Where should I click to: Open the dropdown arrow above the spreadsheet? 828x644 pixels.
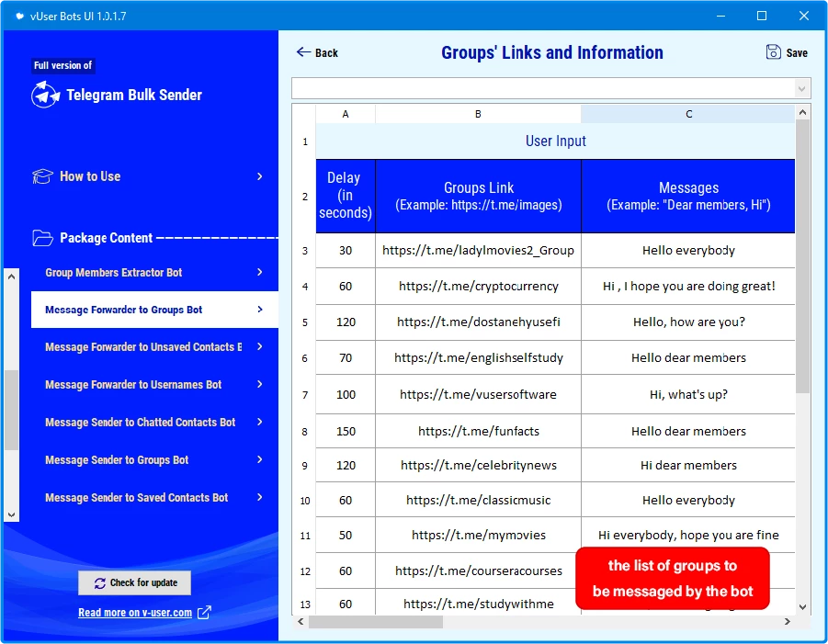[x=801, y=89]
